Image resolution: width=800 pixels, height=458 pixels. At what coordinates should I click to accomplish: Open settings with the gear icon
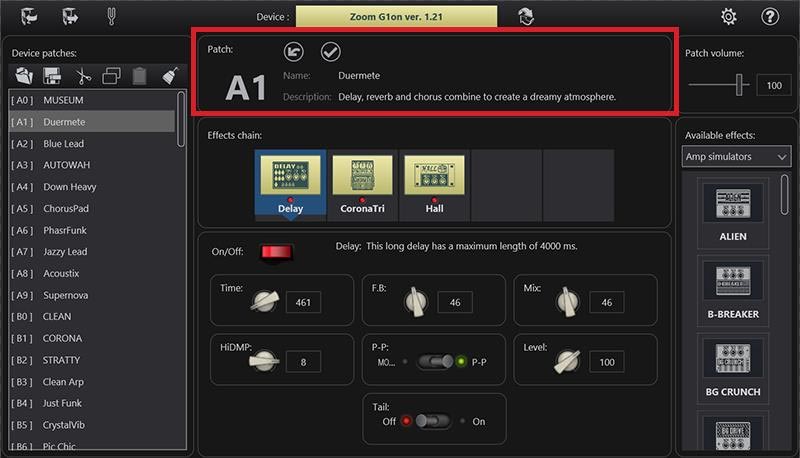(x=729, y=16)
